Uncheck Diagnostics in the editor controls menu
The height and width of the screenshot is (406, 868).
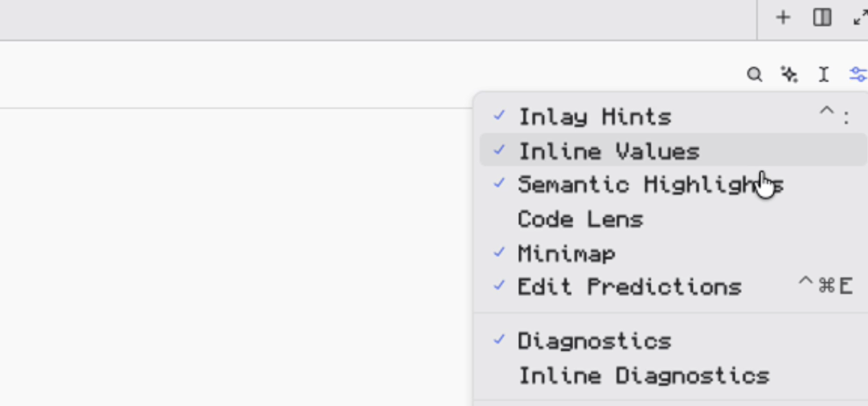(x=674, y=341)
